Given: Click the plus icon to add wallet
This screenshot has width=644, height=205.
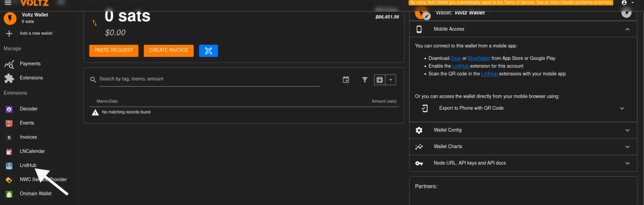Looking at the screenshot, I should click(9, 33).
